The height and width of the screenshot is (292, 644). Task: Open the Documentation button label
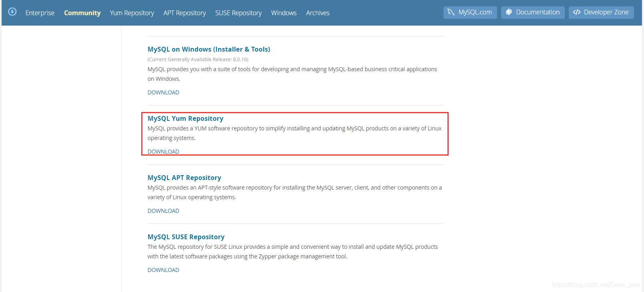(538, 12)
